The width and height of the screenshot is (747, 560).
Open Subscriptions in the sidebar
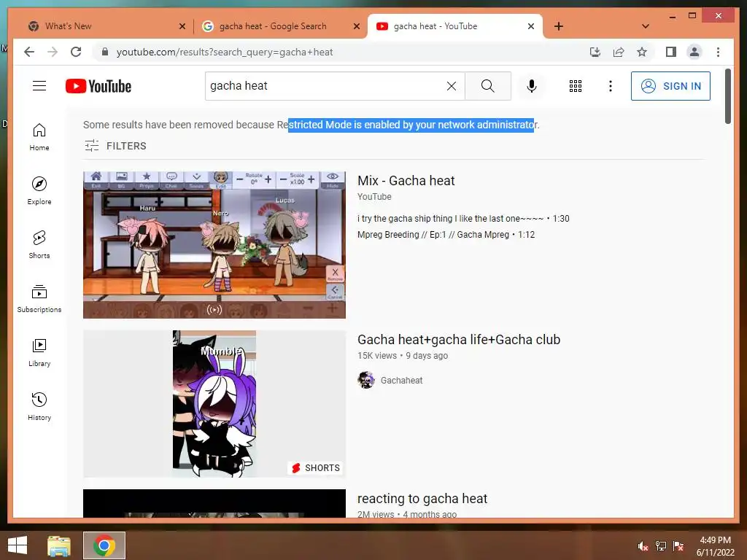pyautogui.click(x=39, y=298)
